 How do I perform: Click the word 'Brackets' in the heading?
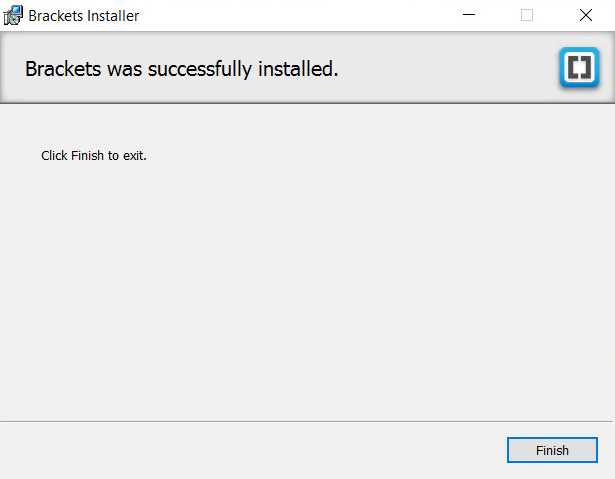(63, 69)
